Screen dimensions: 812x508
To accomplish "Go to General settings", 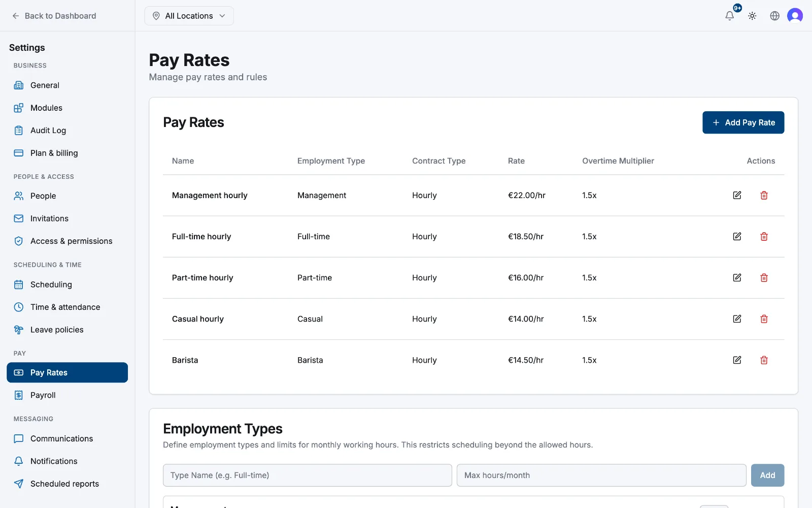I will (67, 85).
